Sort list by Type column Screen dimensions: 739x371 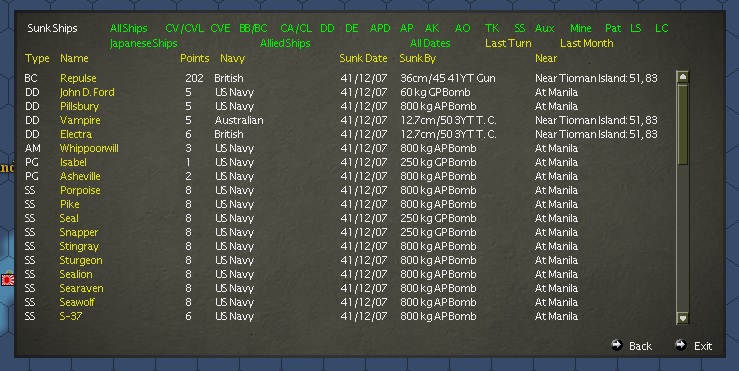point(37,58)
